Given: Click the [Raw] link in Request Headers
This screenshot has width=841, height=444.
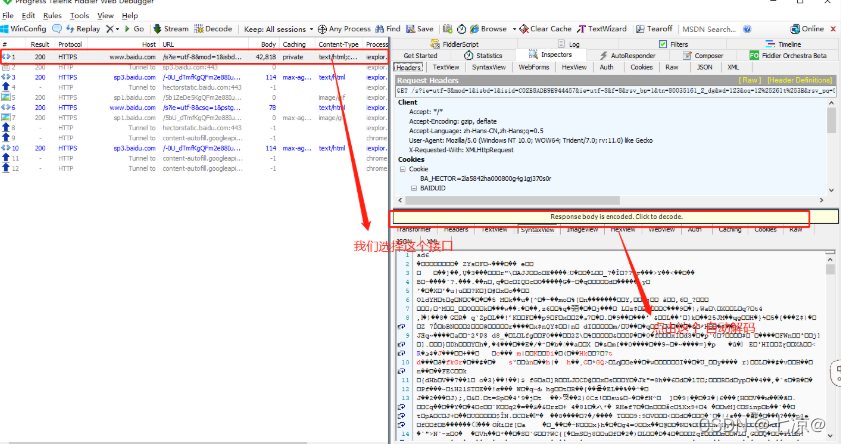Looking at the screenshot, I should 750,80.
